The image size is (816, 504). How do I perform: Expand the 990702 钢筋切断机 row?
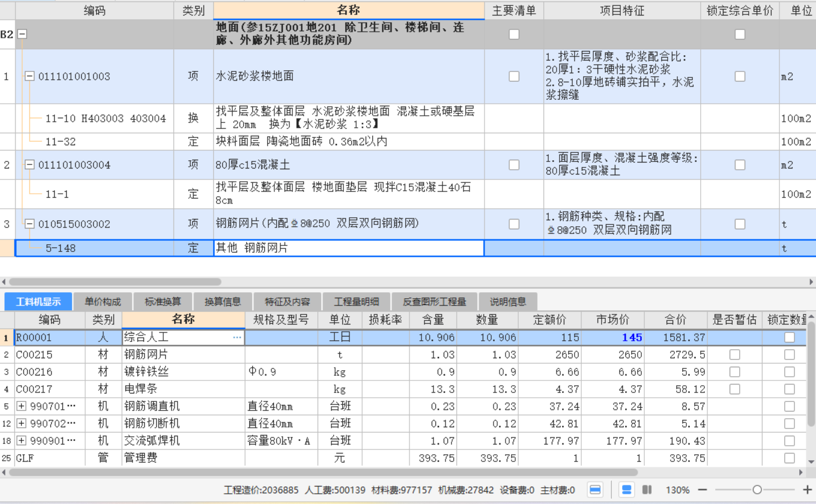click(22, 424)
